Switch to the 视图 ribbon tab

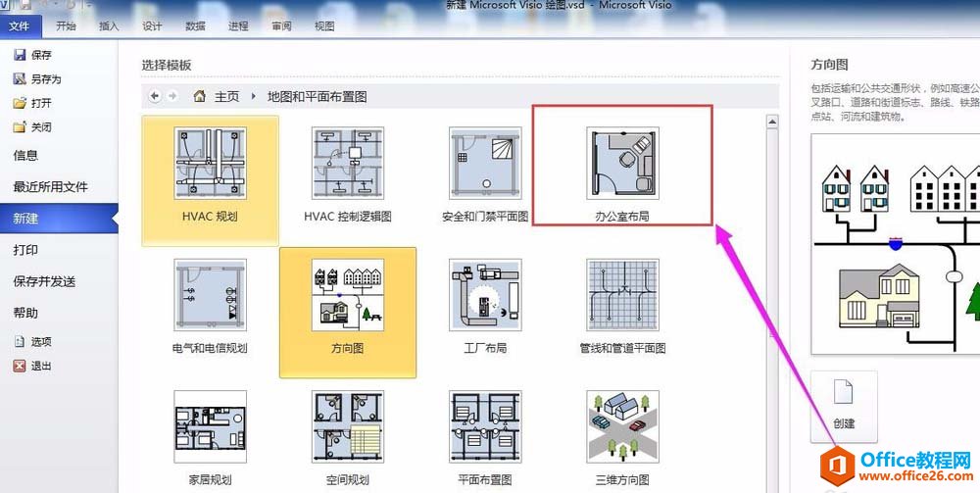pyautogui.click(x=324, y=26)
